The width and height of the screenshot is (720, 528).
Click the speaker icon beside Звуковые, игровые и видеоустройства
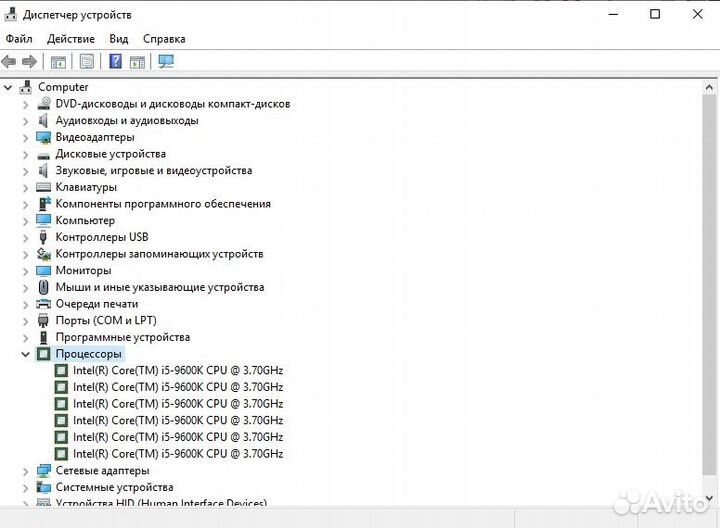click(x=43, y=170)
